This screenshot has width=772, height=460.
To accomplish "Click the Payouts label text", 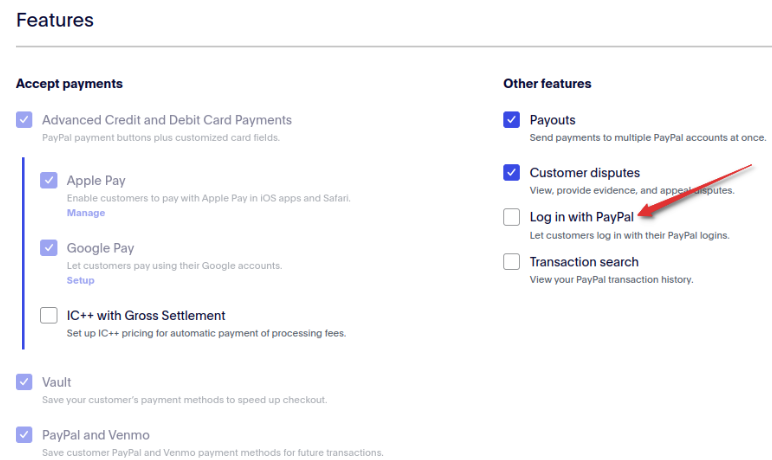I will 552,120.
